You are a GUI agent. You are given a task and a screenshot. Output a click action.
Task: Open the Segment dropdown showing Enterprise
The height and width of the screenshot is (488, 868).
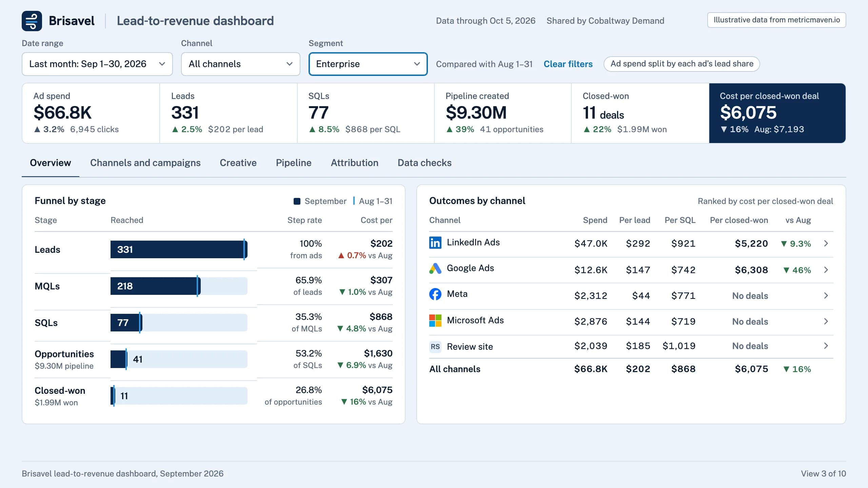click(x=368, y=64)
